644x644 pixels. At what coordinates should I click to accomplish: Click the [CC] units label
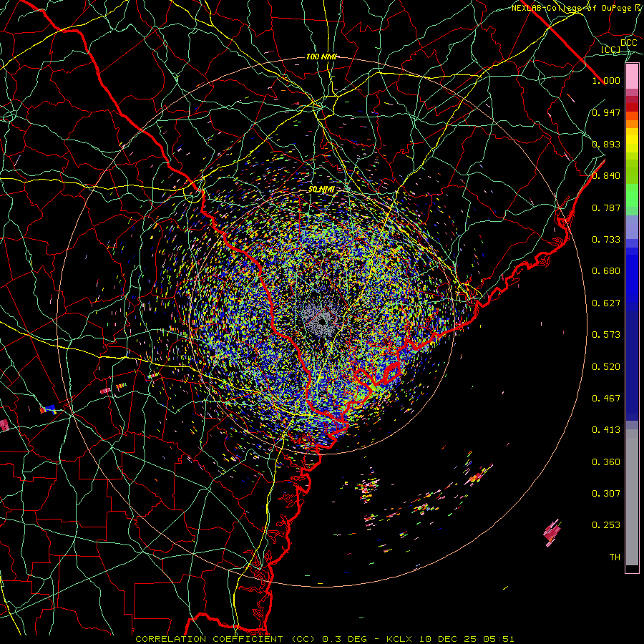point(611,49)
